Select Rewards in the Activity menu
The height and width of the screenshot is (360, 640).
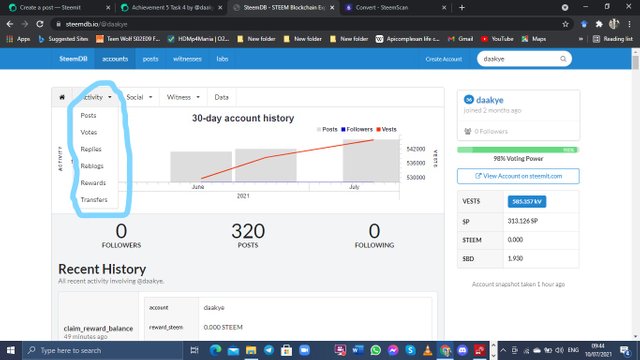(93, 182)
